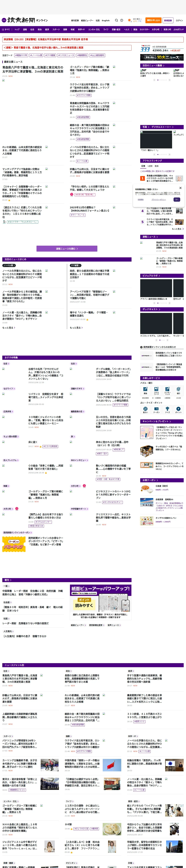Open the header search magnifier icon
Screen dimensions: 186x868
coord(116,20)
